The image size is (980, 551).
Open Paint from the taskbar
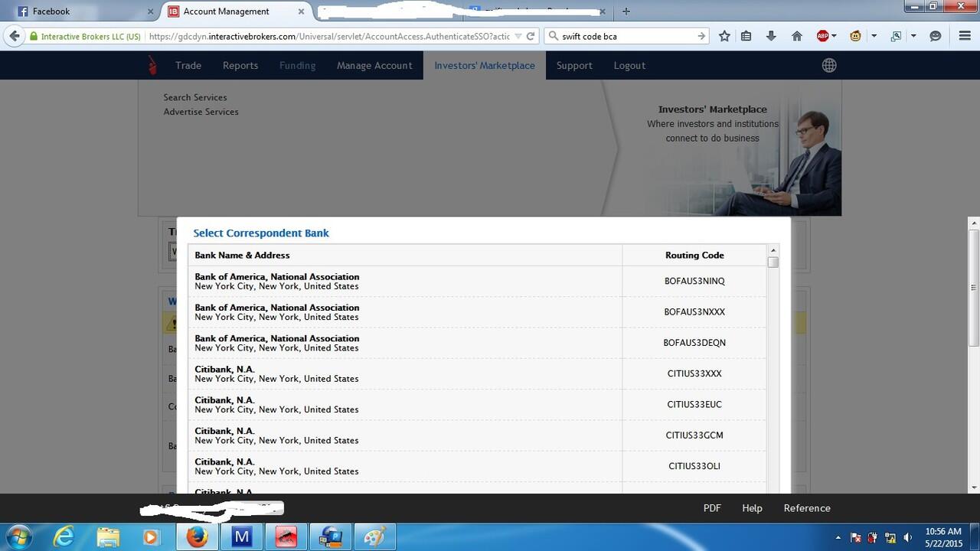coord(374,537)
